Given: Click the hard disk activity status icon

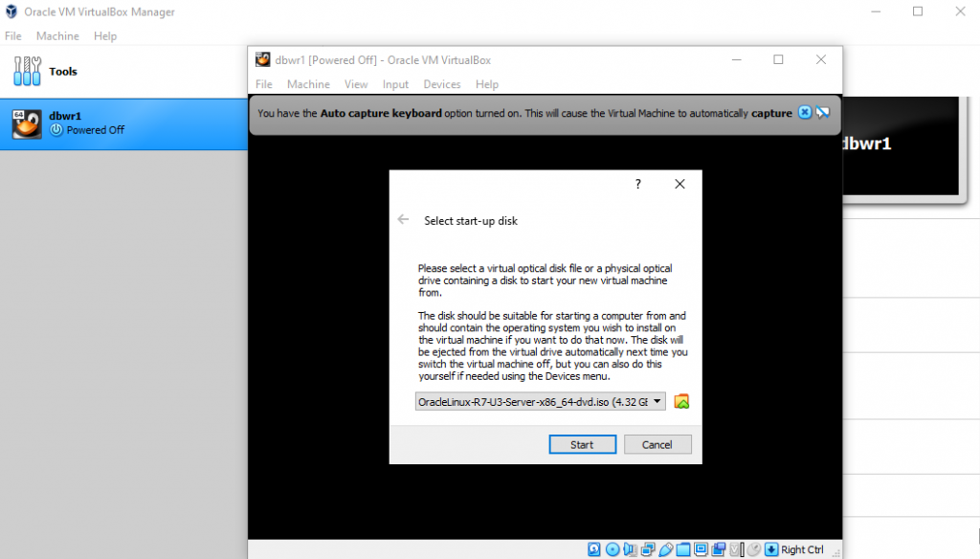Looking at the screenshot, I should click(594, 549).
